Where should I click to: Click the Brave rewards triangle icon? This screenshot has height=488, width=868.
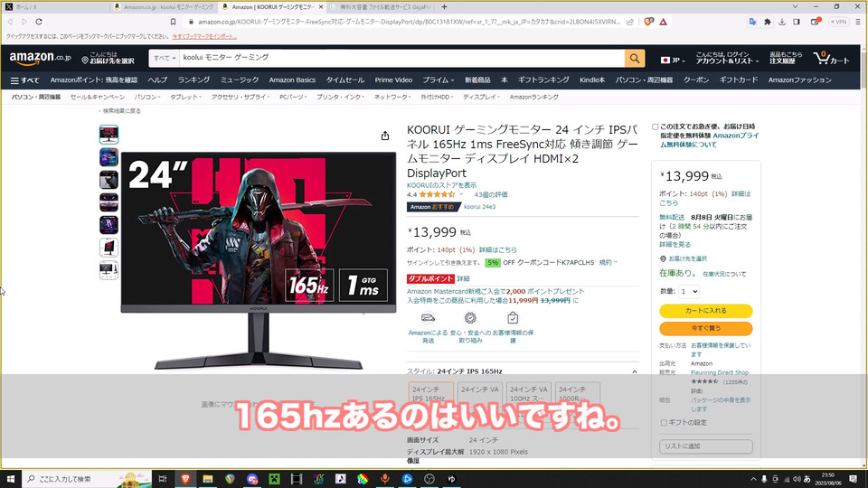click(x=663, y=22)
